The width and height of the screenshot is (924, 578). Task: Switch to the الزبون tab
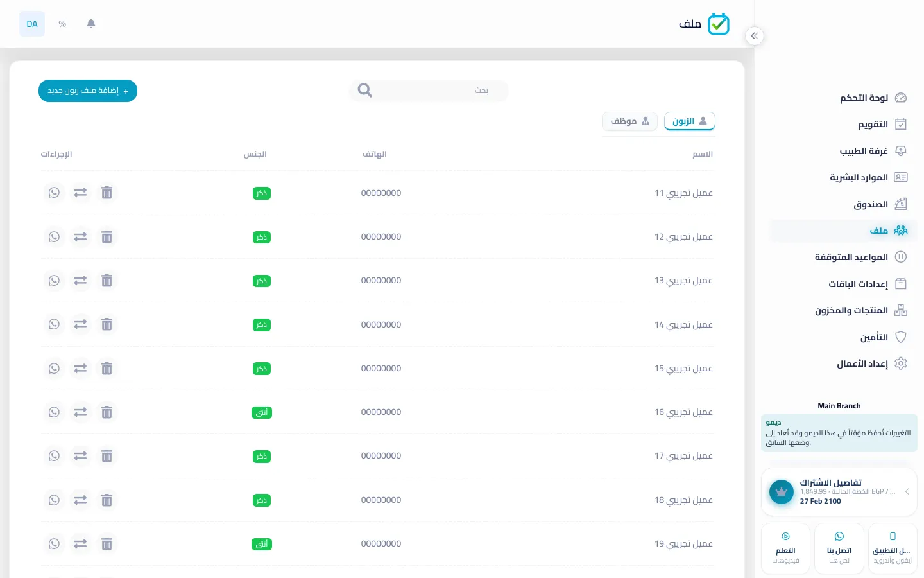(x=690, y=121)
